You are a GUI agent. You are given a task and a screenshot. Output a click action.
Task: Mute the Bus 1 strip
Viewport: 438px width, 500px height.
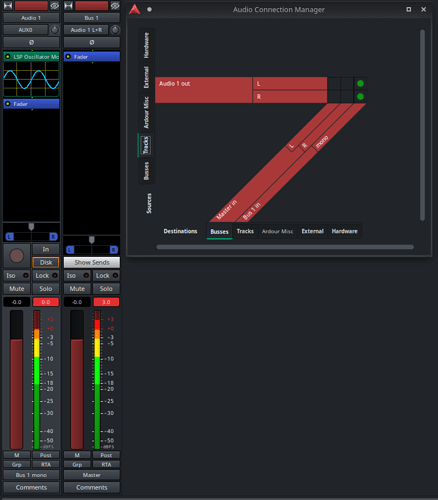coord(77,289)
